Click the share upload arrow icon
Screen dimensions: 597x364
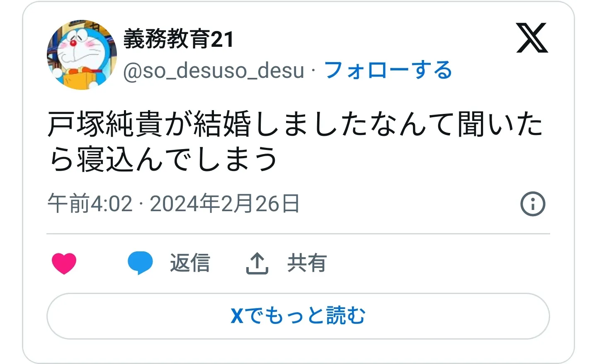point(257,263)
